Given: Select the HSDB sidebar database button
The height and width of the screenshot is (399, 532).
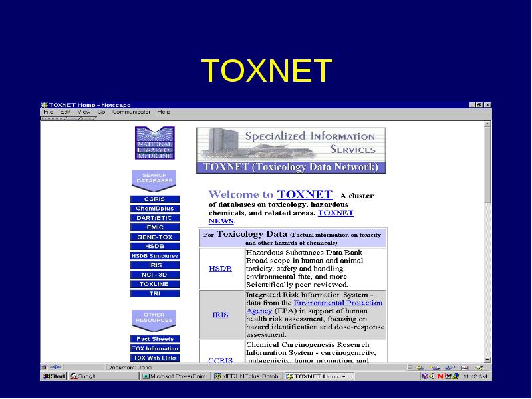Looking at the screenshot, I should [x=155, y=246].
